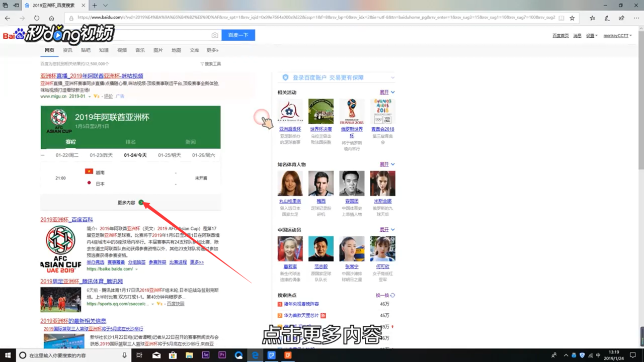Screen dimensions: 644x362
Task: Open Windows Start menu
Action: click(8, 355)
